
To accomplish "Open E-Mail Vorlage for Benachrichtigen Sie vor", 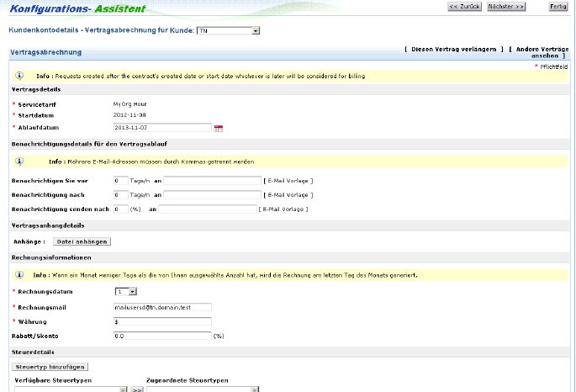I will click(x=288, y=181).
